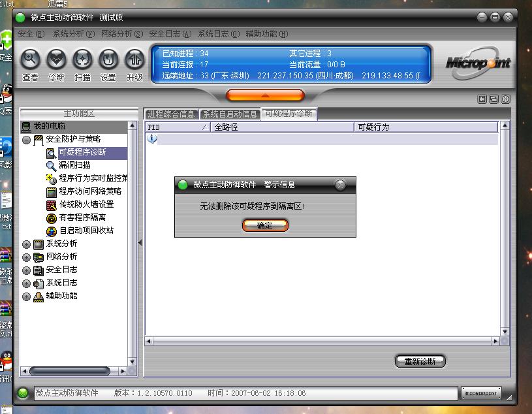Image resolution: width=532 pixels, height=414 pixels.
Task: Minimize the 微点主动防御软件 window
Action: coord(482,17)
